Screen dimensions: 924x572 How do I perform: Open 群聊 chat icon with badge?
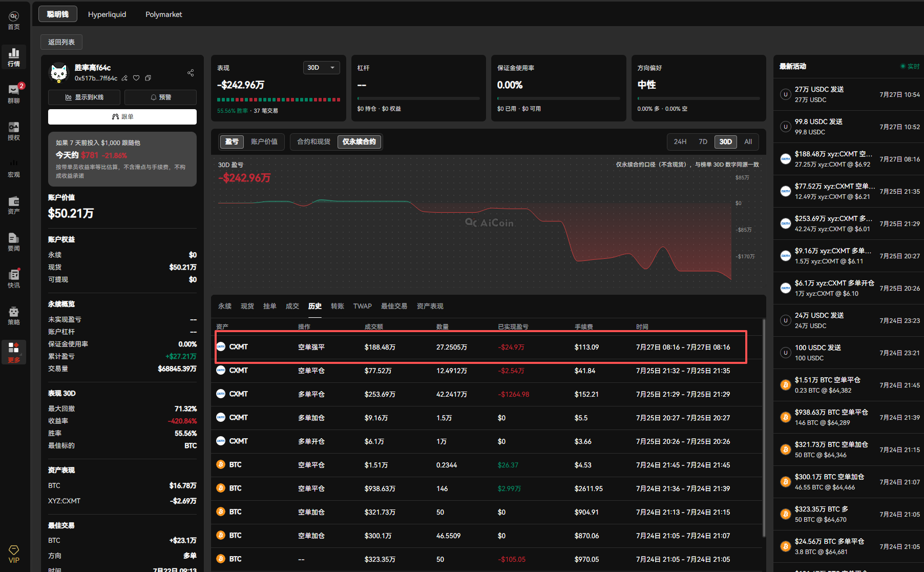coord(14,93)
